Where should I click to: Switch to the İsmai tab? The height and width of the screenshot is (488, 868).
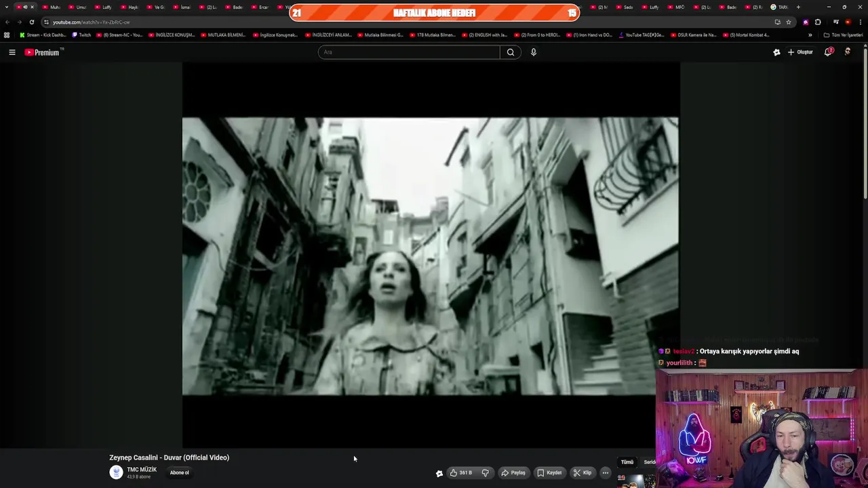(181, 7)
